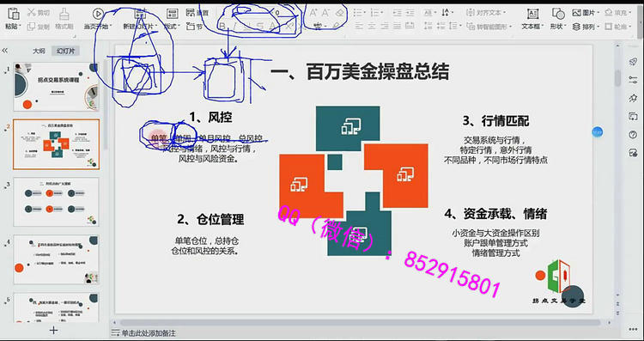Click the help question mark in right sidebar
The height and width of the screenshot is (341, 644).
[633, 135]
